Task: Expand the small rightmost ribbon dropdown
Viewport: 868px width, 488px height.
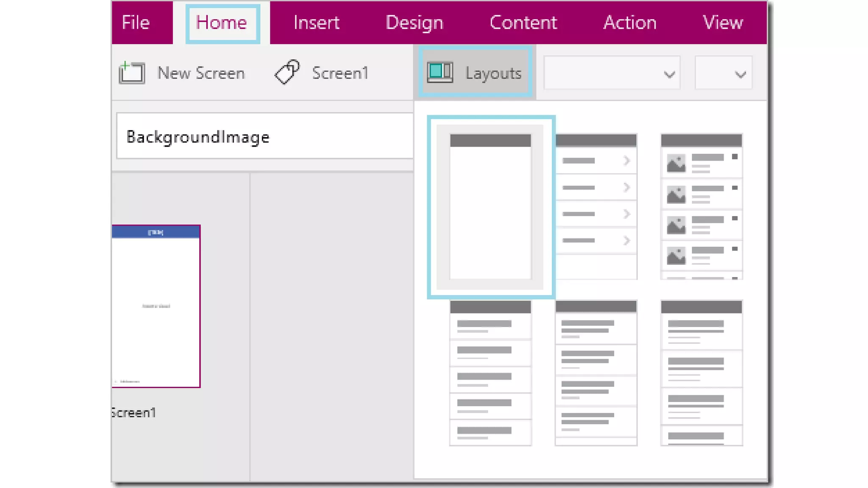Action: pos(723,73)
